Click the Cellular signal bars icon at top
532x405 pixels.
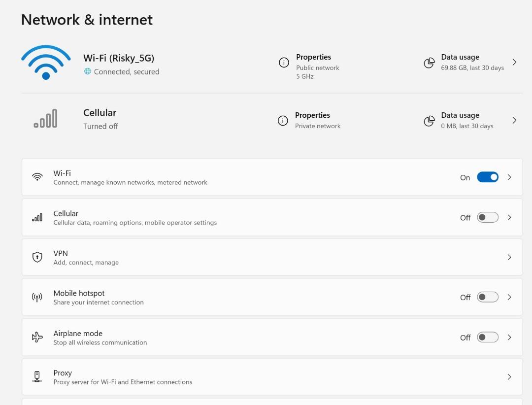pos(45,119)
